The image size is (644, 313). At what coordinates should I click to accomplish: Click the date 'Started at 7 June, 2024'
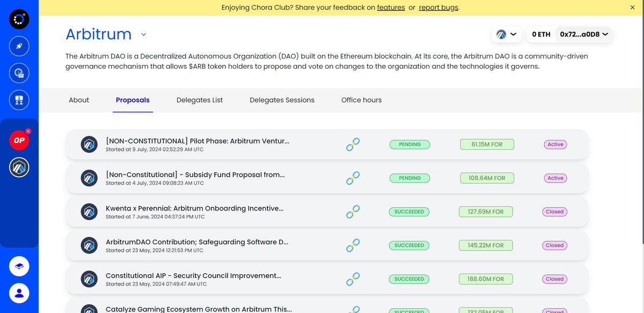coord(155,217)
